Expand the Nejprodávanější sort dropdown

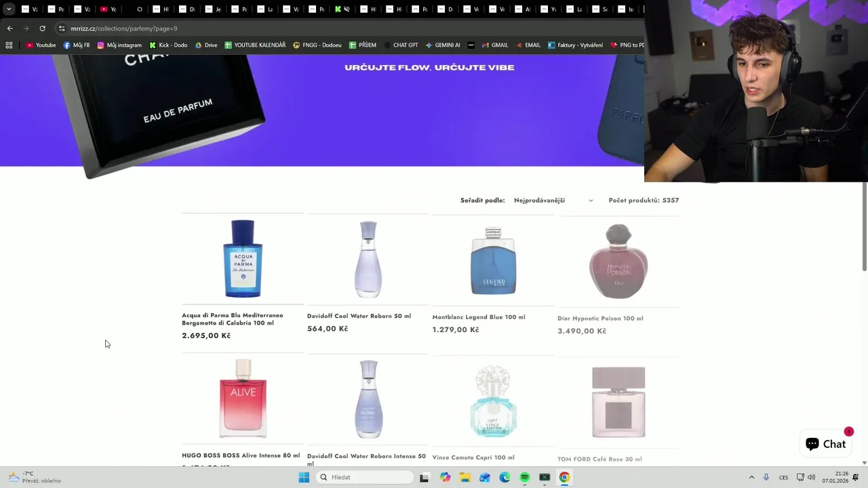553,201
